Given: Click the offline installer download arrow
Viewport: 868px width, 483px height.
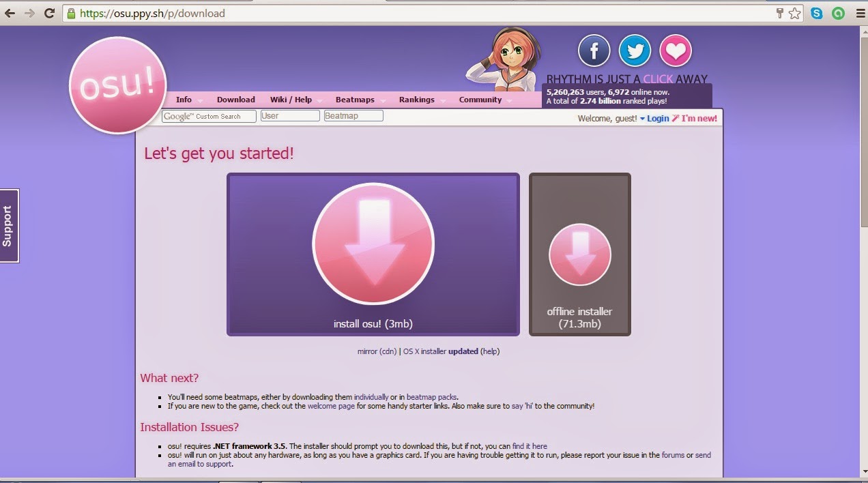Looking at the screenshot, I should (580, 254).
